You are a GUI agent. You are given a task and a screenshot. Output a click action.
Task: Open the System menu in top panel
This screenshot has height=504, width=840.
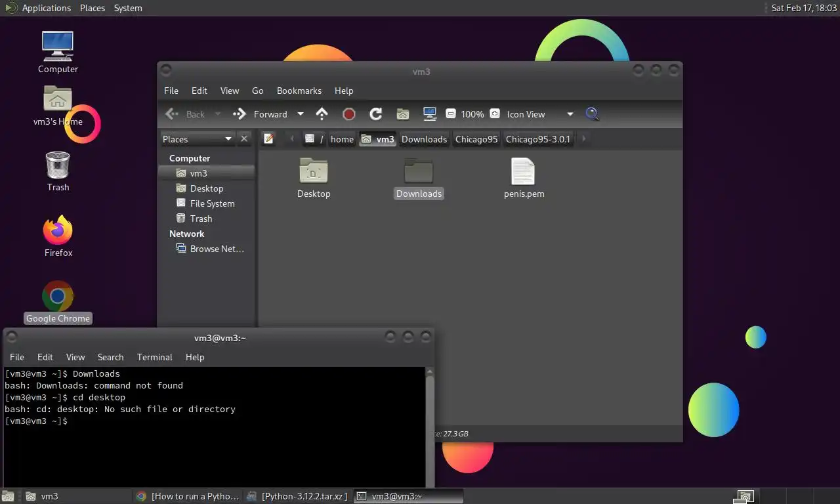[128, 8]
